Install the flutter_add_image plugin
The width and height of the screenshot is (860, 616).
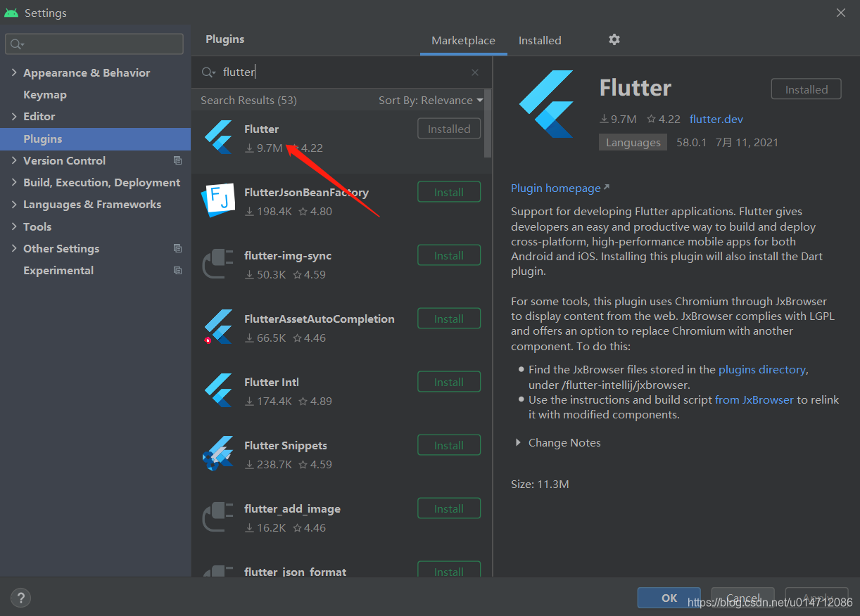449,508
